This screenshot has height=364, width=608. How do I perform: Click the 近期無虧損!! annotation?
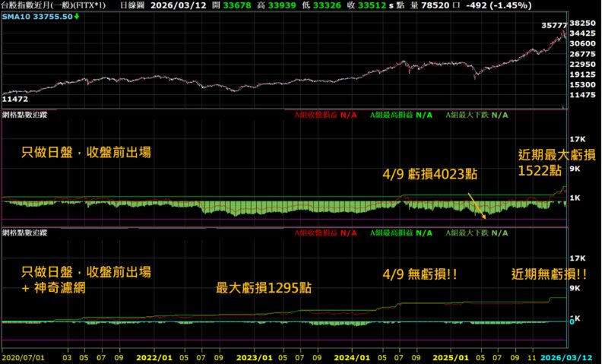click(x=549, y=274)
